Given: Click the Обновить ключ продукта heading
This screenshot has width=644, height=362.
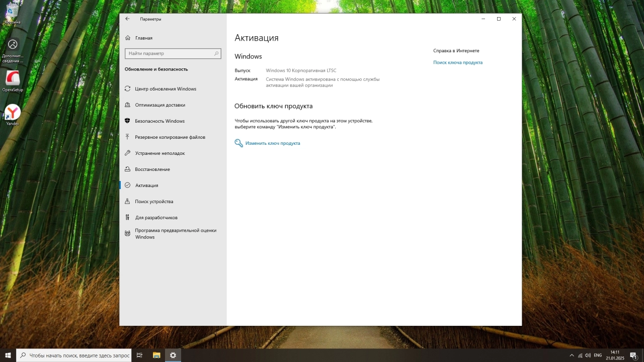Looking at the screenshot, I should click(x=274, y=106).
